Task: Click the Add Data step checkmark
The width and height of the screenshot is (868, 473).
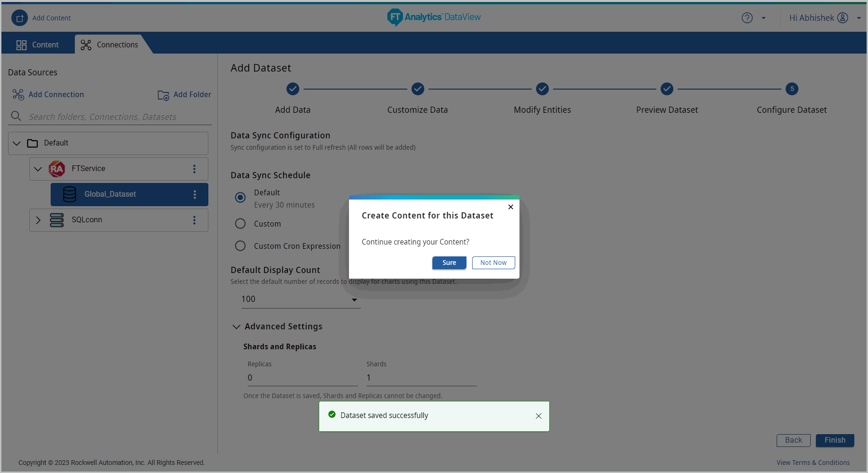Action: point(293,89)
